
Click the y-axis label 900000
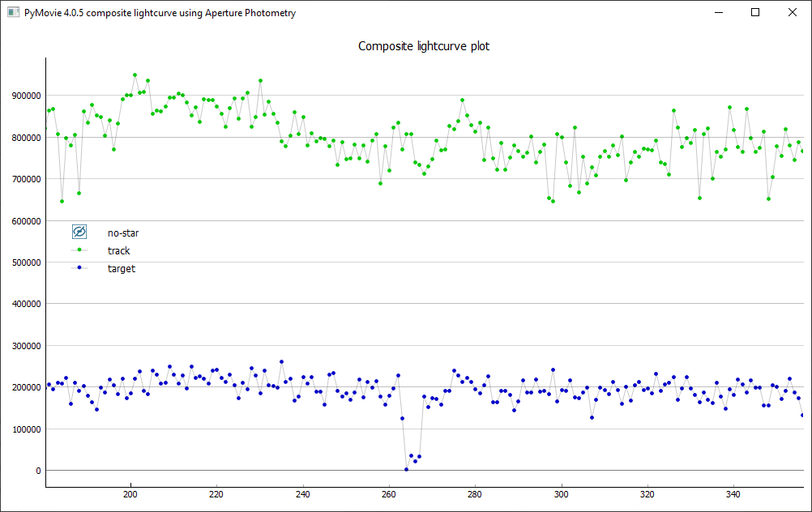(22, 96)
